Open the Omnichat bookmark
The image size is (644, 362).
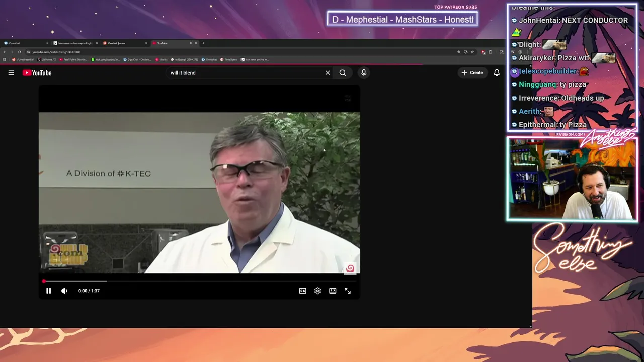click(x=209, y=60)
